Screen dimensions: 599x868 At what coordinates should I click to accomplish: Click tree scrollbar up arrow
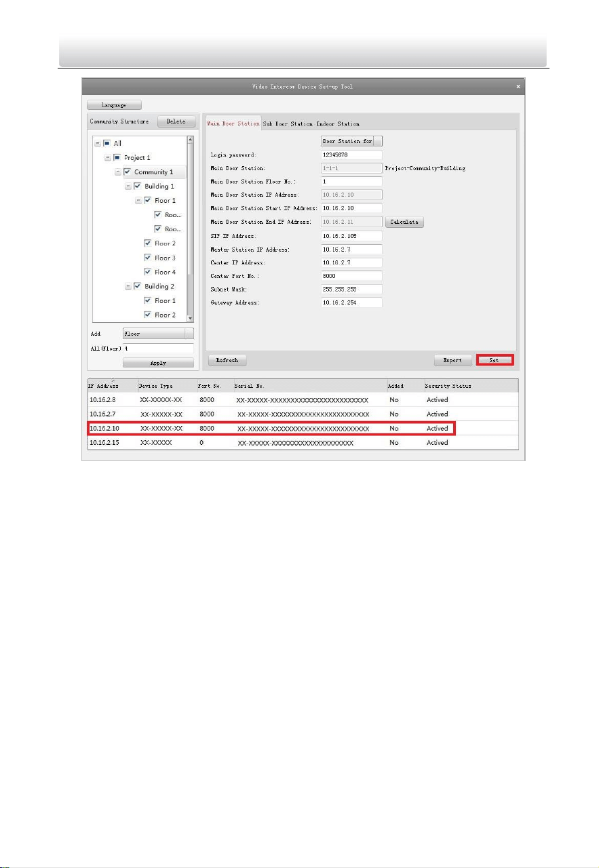[x=190, y=140]
